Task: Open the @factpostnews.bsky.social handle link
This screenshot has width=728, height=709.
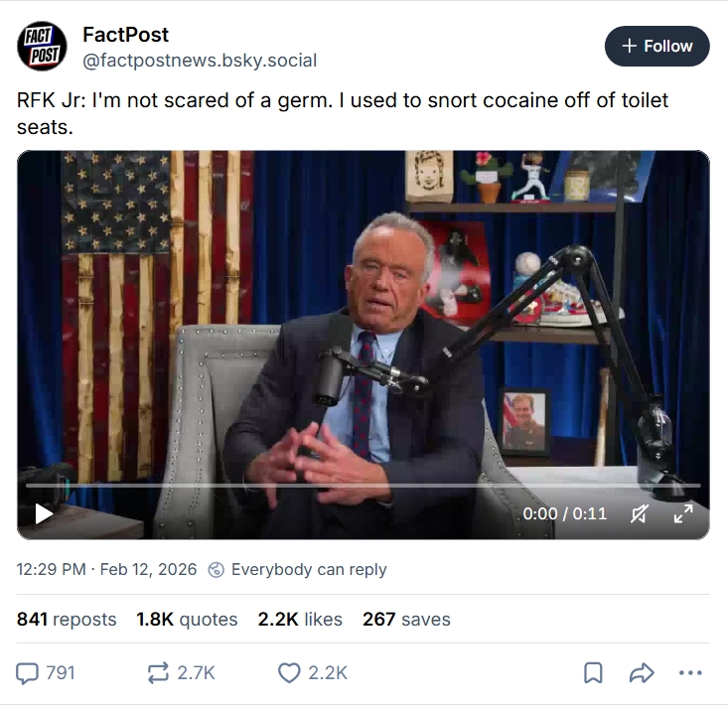Action: pyautogui.click(x=200, y=61)
